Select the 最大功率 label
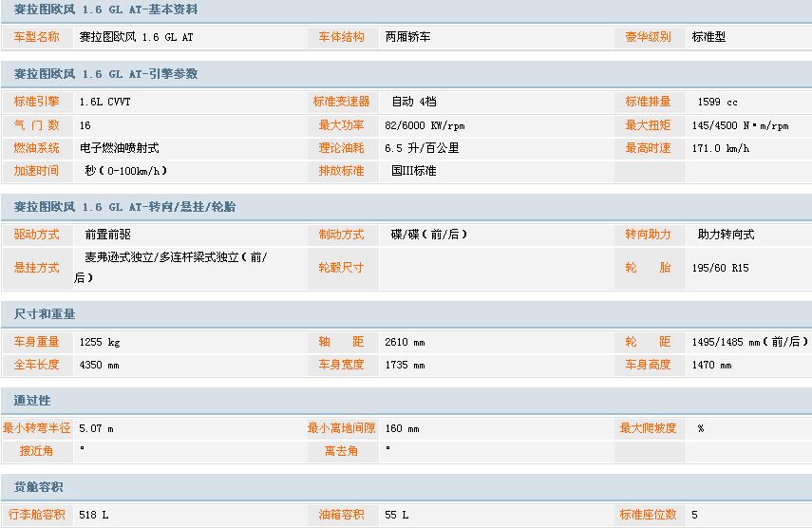812x528 pixels. 341,125
